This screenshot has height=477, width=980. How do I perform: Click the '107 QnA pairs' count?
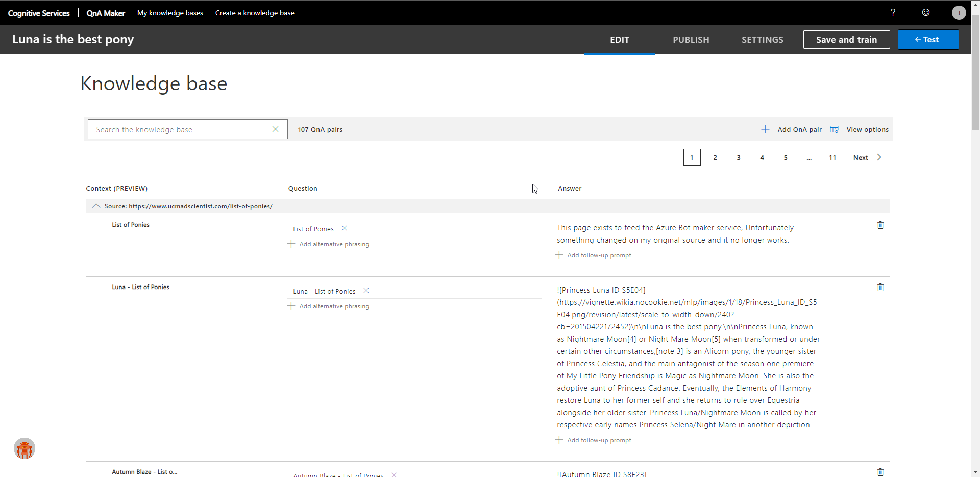[320, 129]
